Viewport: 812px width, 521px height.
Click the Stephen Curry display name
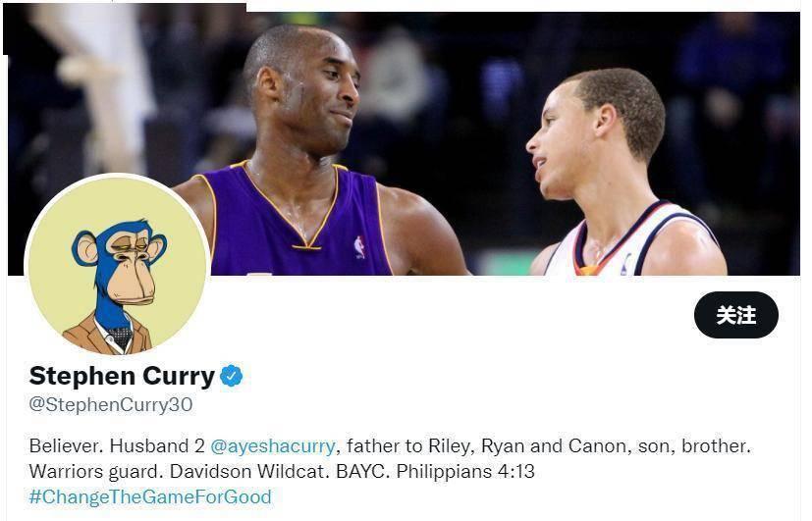point(122,376)
